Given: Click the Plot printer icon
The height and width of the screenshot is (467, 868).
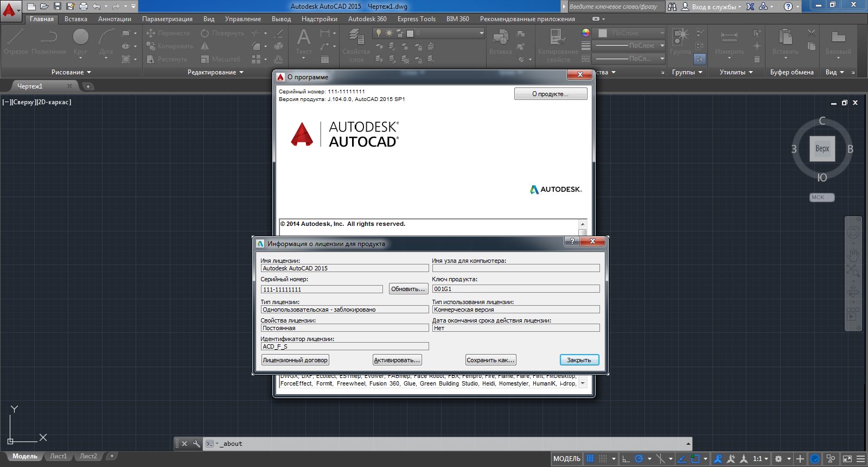Looking at the screenshot, I should [83, 7].
